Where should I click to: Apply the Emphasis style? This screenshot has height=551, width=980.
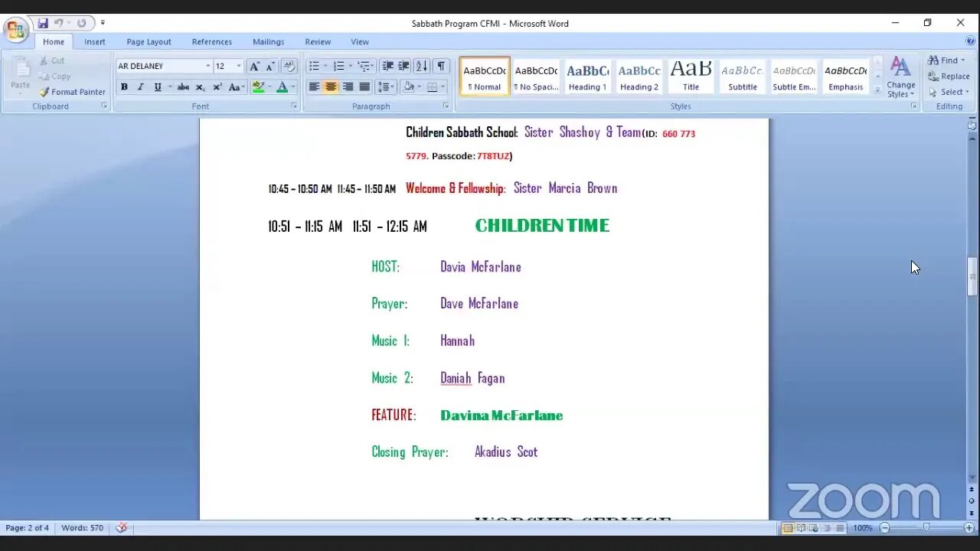pyautogui.click(x=846, y=77)
